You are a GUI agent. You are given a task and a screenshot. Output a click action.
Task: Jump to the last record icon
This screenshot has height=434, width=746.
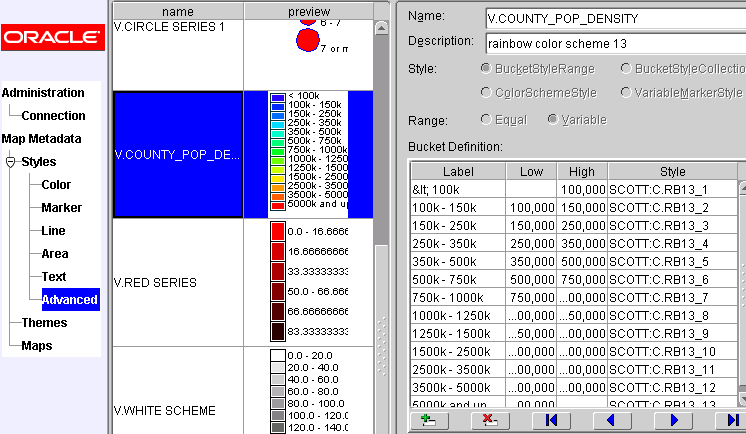click(732, 420)
